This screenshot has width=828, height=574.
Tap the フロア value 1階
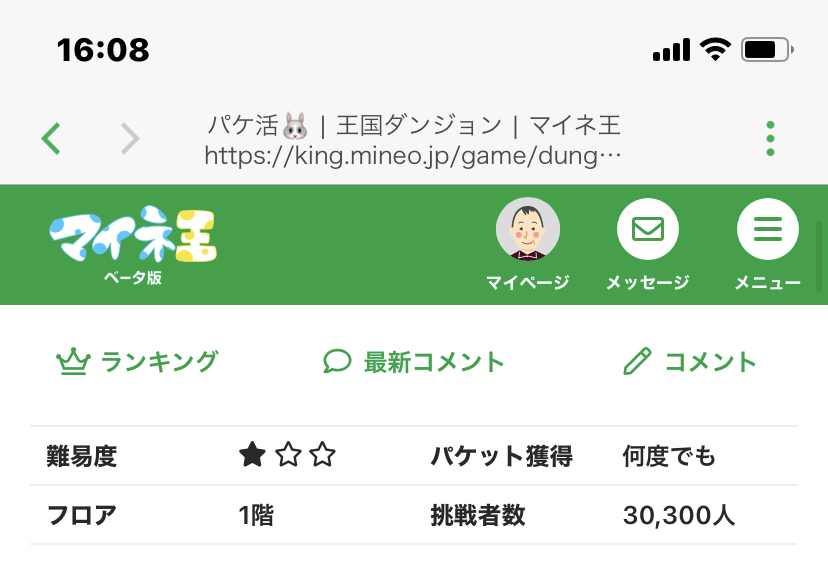pos(256,516)
